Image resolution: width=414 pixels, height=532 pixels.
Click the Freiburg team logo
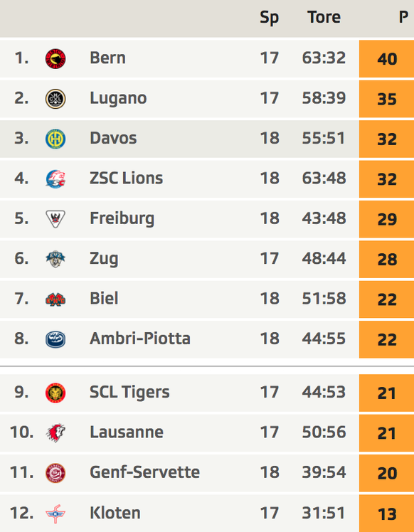coord(55,219)
